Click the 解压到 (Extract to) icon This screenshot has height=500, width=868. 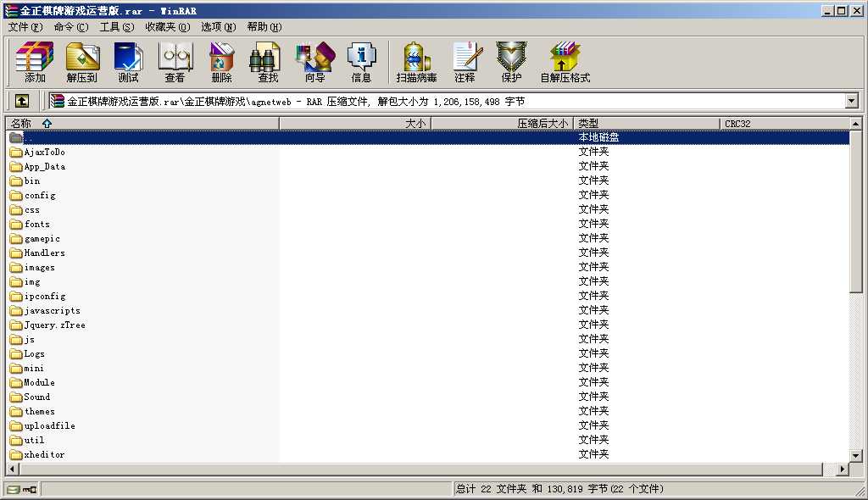tap(82, 62)
